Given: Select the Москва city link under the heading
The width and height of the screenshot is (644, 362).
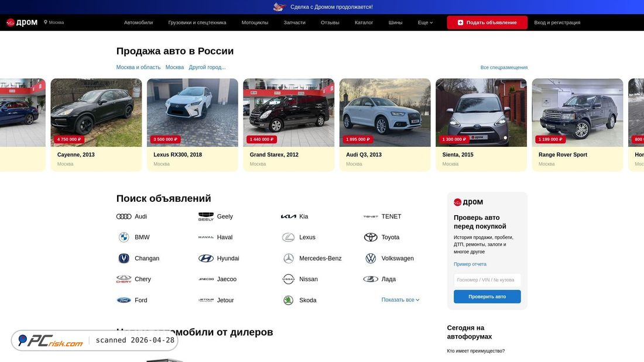Looking at the screenshot, I should tap(174, 67).
